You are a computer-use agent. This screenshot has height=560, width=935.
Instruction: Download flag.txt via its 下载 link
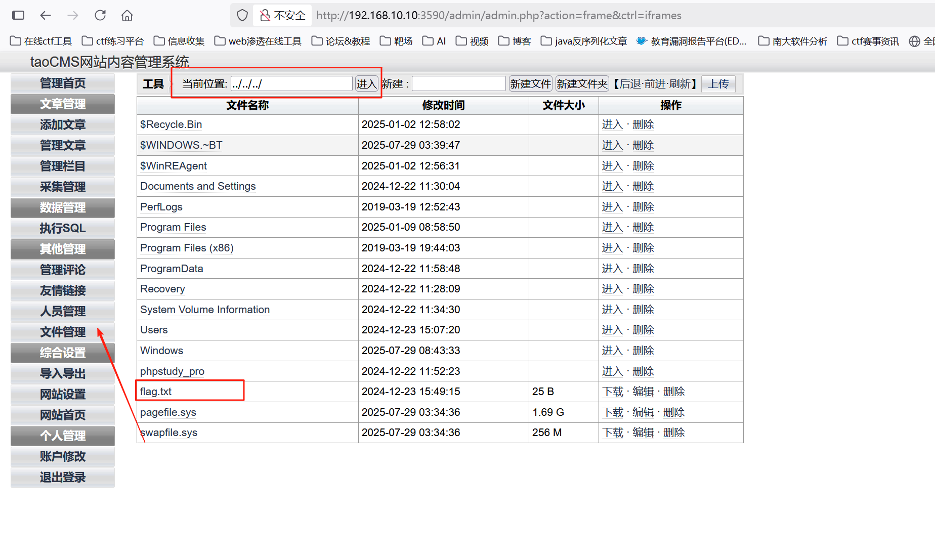click(x=613, y=392)
